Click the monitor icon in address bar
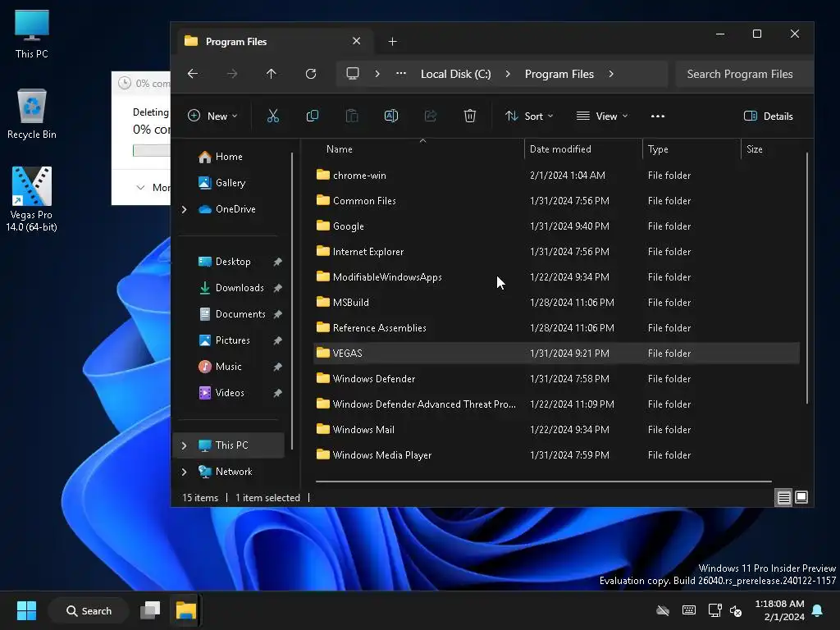The image size is (840, 630). click(x=353, y=73)
